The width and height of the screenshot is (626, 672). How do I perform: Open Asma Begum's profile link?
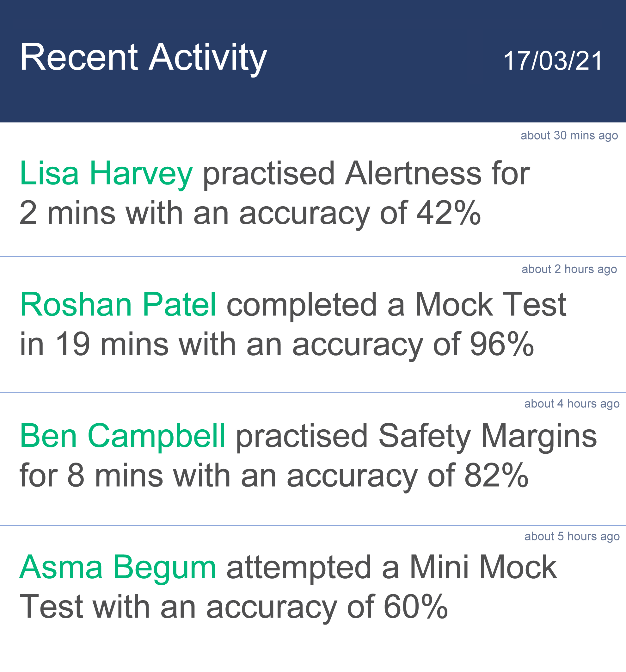coord(118,569)
